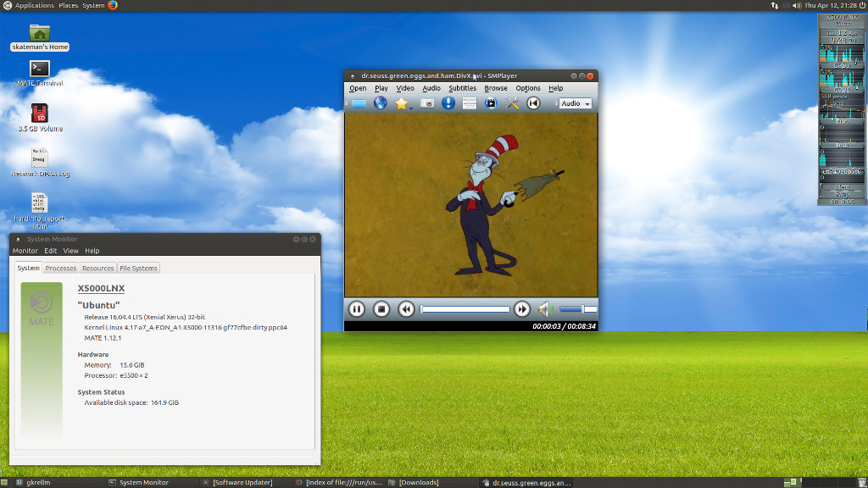This screenshot has height=488, width=868.
Task: Open the Audio dropdown in SMPlayer toolbar
Action: [x=576, y=103]
